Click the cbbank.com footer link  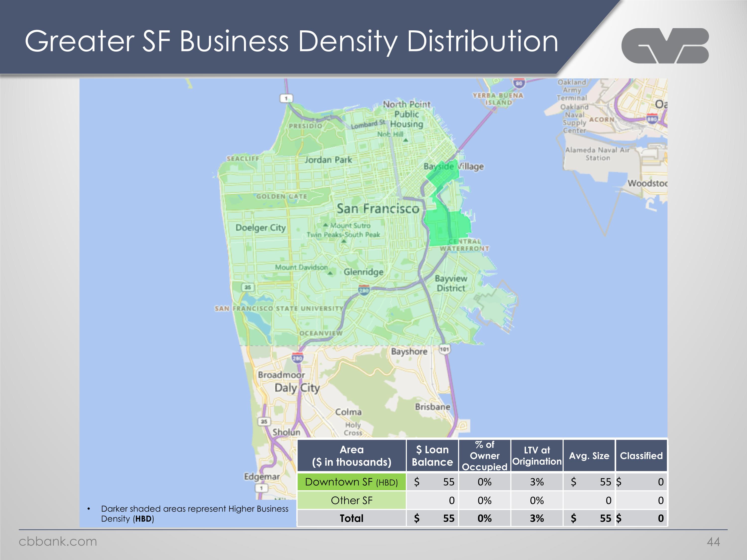[x=58, y=541]
